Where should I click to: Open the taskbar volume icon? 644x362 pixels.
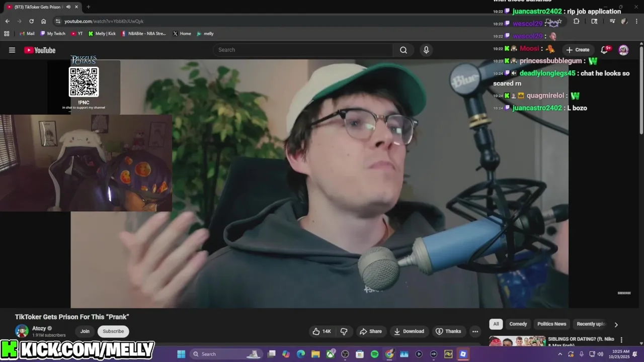(x=600, y=354)
